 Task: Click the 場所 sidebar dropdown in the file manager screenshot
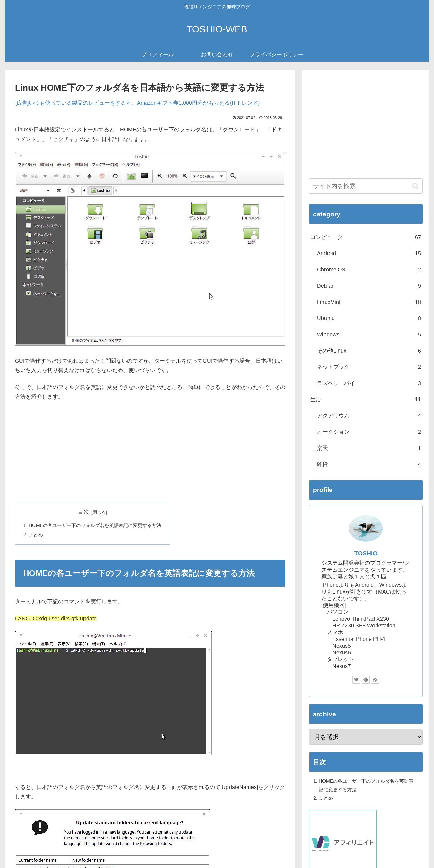(x=34, y=190)
